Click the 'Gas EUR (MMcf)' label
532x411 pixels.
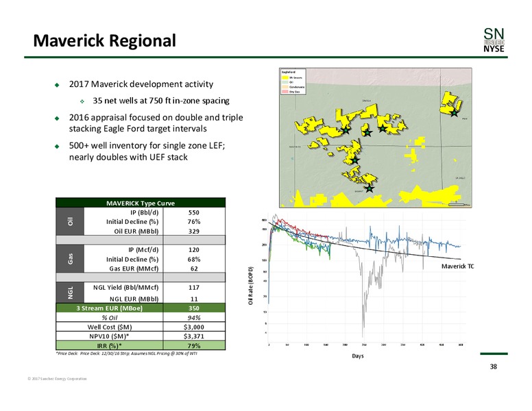(x=134, y=269)
